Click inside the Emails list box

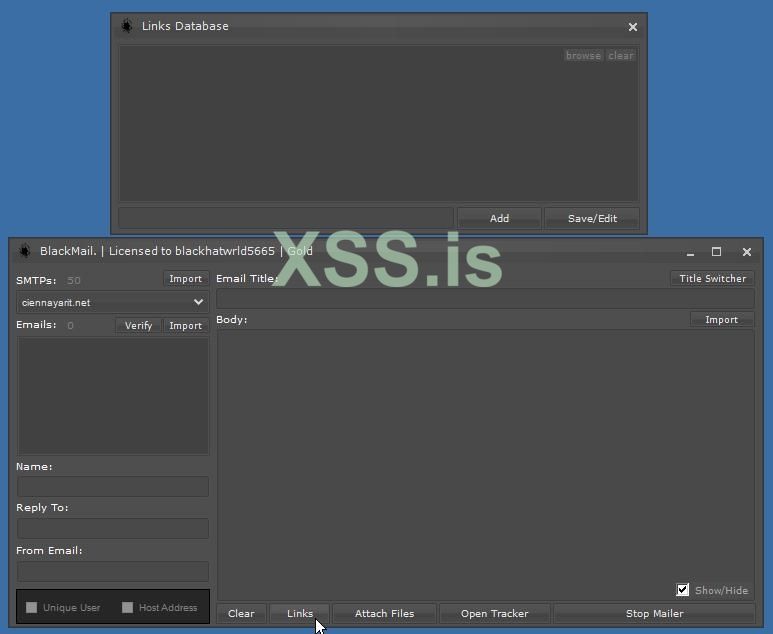tap(113, 395)
